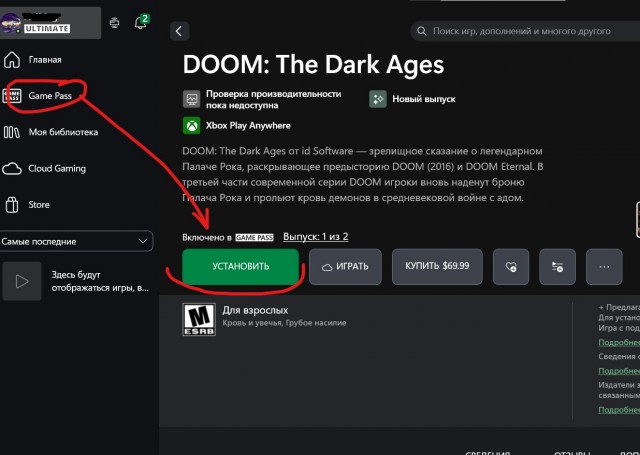The image size is (640, 455).
Task: Click the Game Pass sidebar icon
Action: 12,96
